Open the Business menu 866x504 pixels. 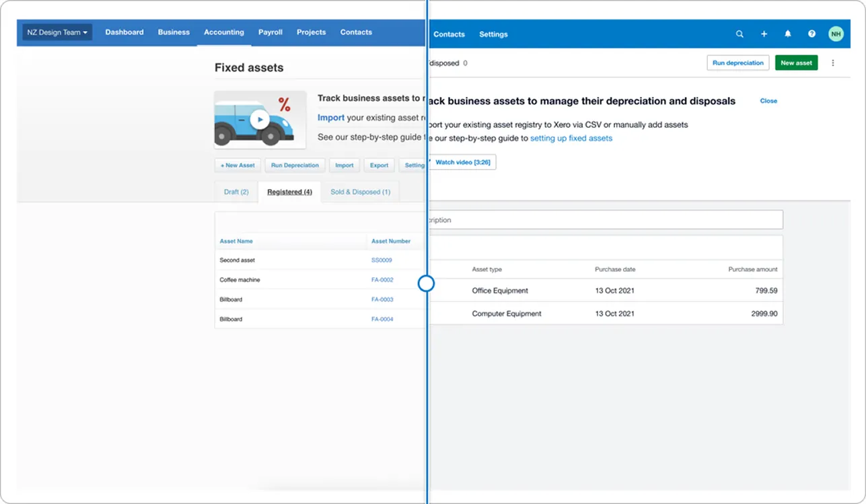(174, 32)
